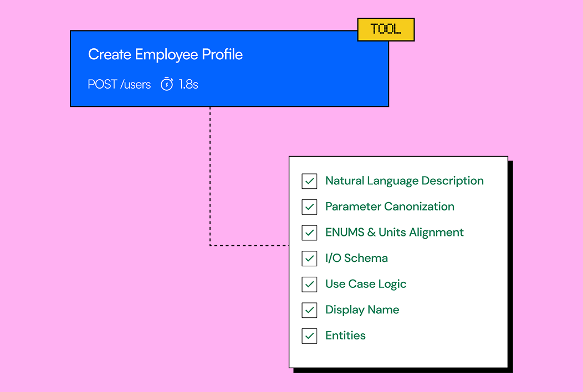Click the Parameter Canonization label
The width and height of the screenshot is (583, 392).
point(390,207)
